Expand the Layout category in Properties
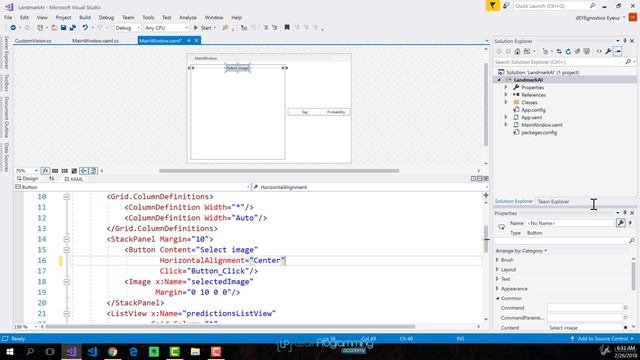Image resolution: width=640 pixels, height=360 pixels. pos(497,269)
